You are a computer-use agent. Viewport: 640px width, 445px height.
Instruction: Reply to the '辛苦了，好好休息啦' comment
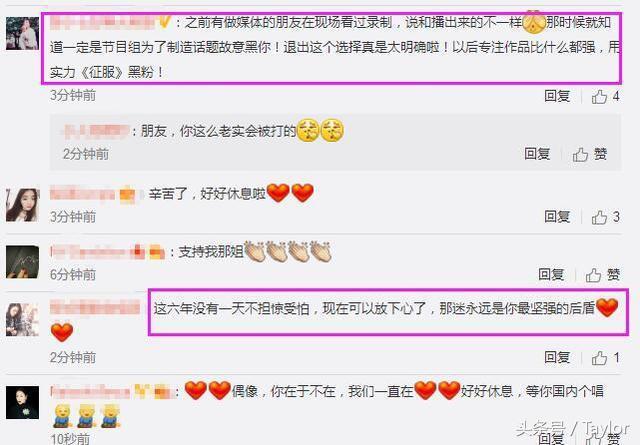(557, 216)
